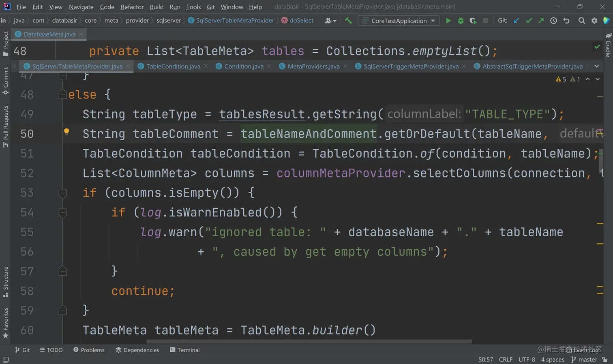Open the Terminal tool window
Screen dimensions: 613x364
[184, 350]
